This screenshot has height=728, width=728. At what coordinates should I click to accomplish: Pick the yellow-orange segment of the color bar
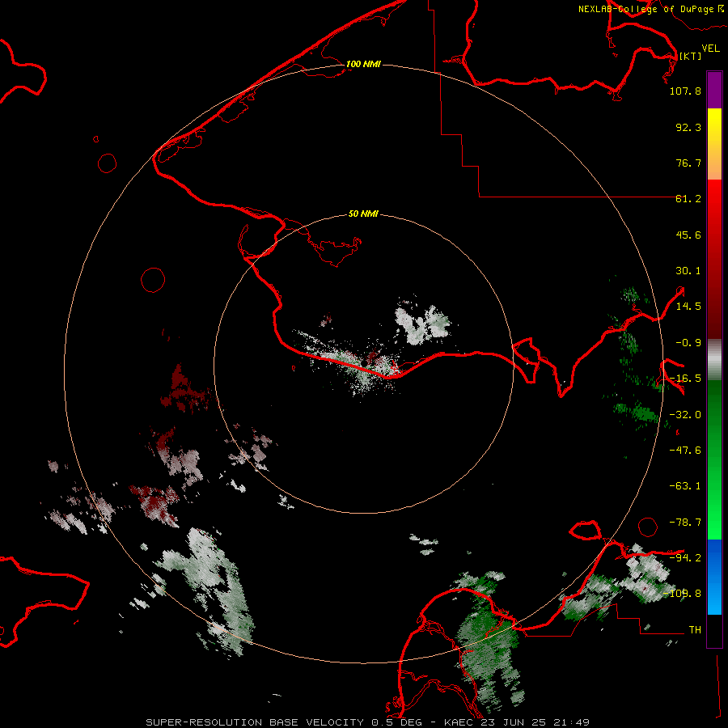(714, 144)
